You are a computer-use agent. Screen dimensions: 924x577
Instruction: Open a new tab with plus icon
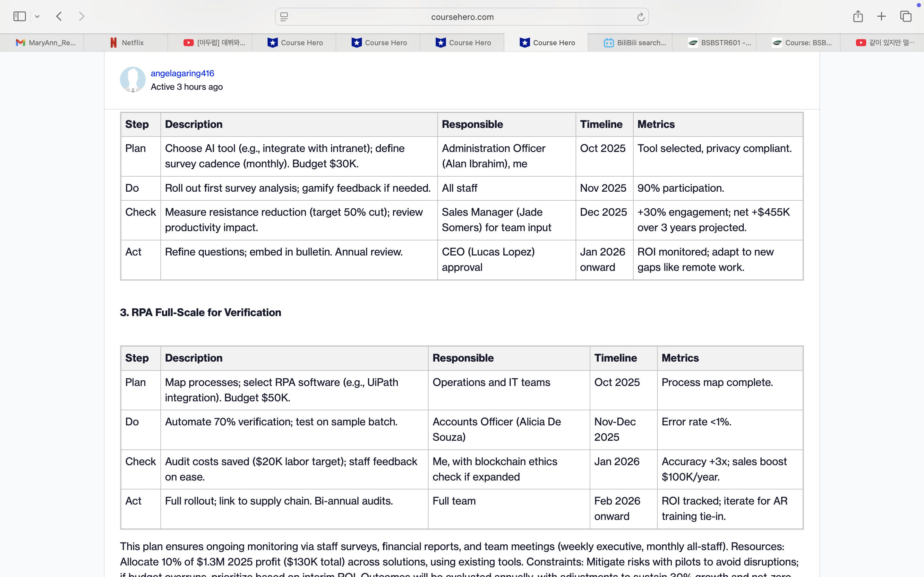click(x=881, y=16)
